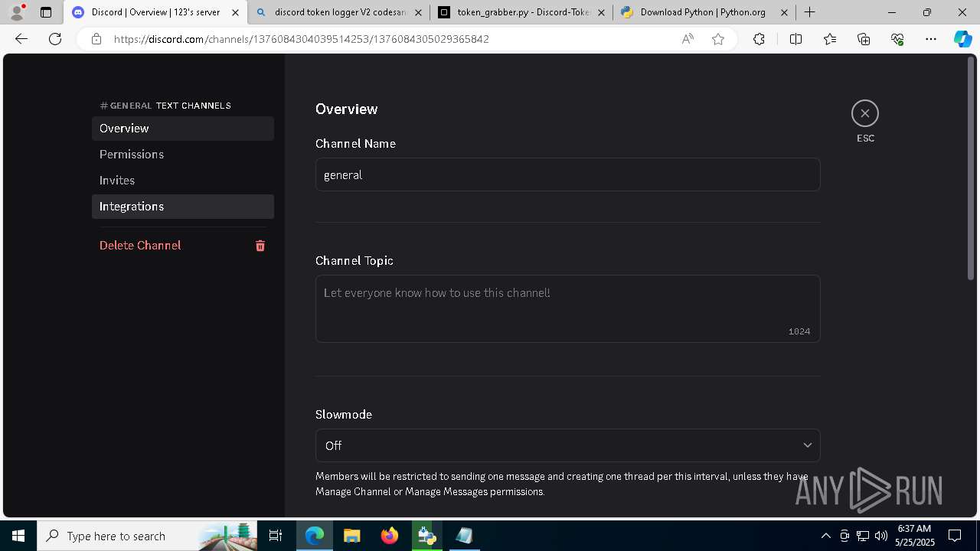Open the Invites settings section
980x551 pixels.
tap(183, 181)
